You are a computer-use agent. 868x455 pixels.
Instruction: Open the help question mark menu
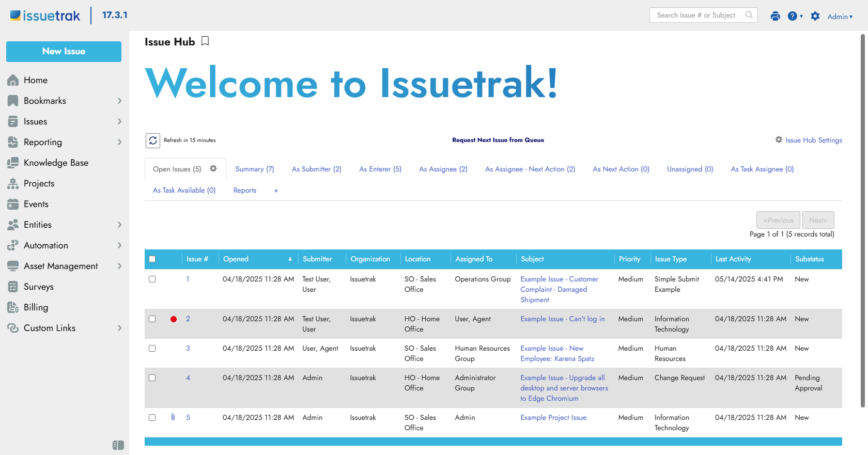coord(795,16)
